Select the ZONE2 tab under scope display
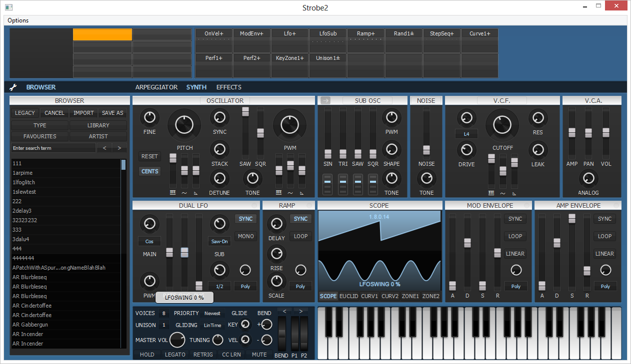Viewport: 631px width, 364px height. 430,296
